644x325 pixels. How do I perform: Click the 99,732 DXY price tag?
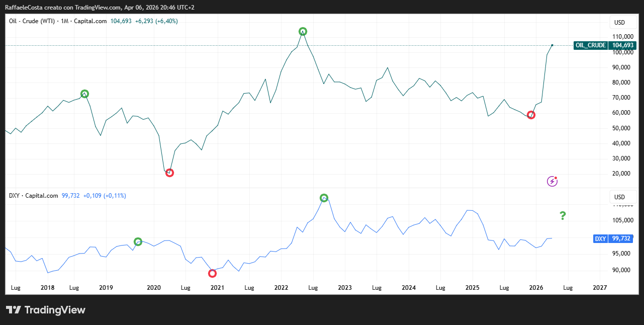click(621, 239)
